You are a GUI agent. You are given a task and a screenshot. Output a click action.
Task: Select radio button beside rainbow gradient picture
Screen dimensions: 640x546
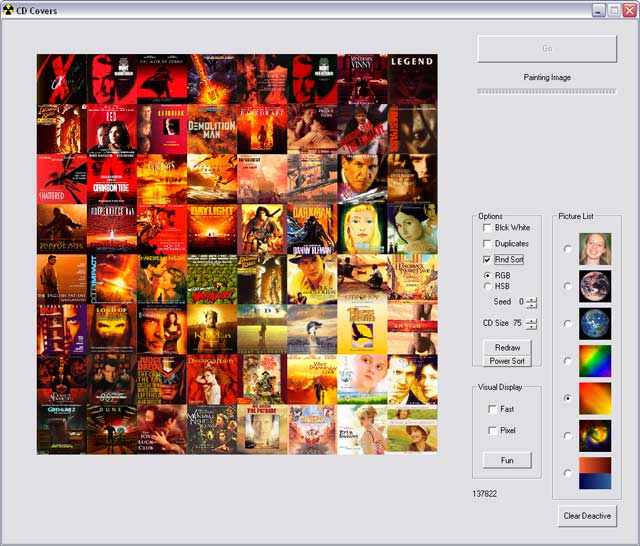coord(567,361)
